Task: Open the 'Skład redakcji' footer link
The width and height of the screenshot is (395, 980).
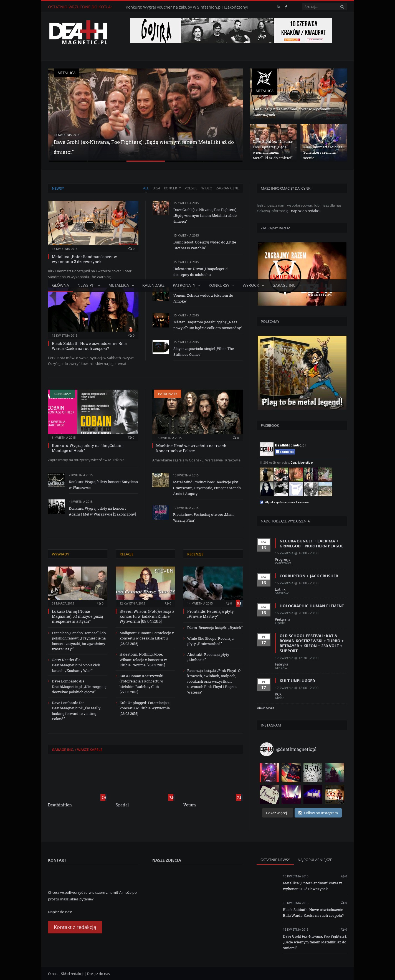Action: click(x=72, y=974)
